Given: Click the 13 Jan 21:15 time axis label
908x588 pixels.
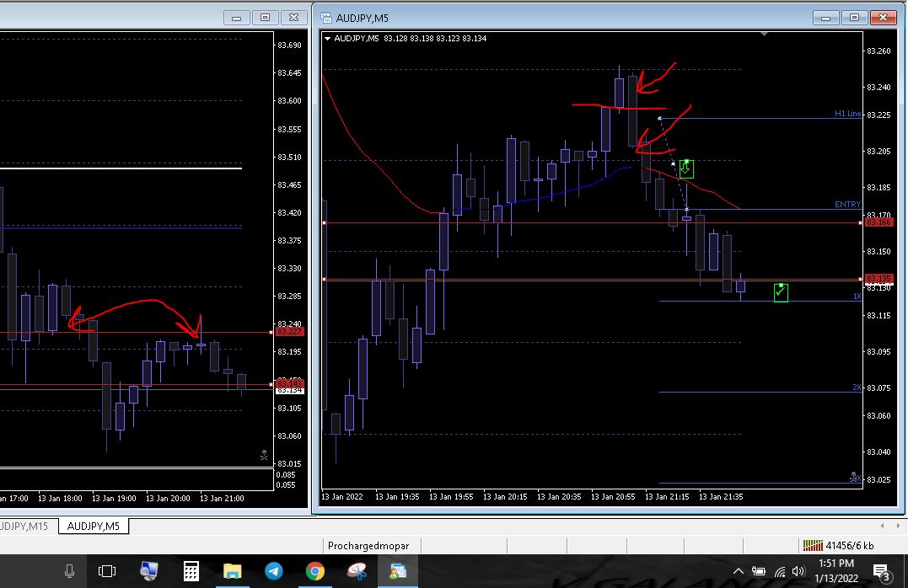Looking at the screenshot, I should click(x=667, y=496).
